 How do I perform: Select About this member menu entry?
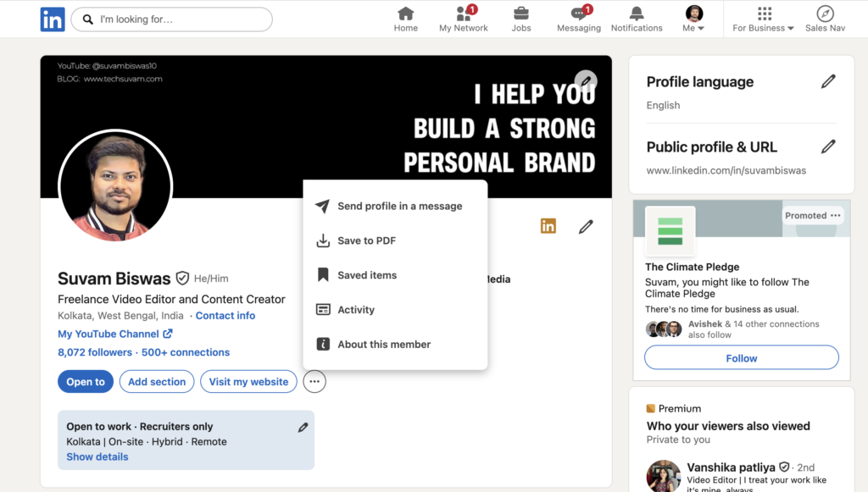point(395,345)
